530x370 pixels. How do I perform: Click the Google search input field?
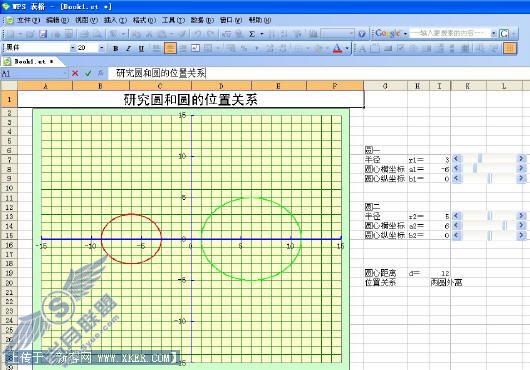450,33
